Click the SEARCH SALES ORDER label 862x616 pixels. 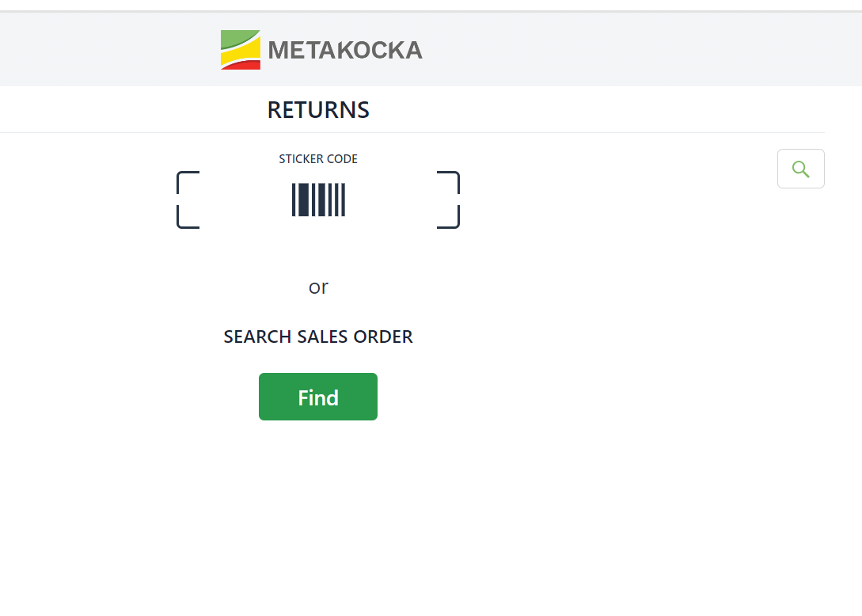318,337
